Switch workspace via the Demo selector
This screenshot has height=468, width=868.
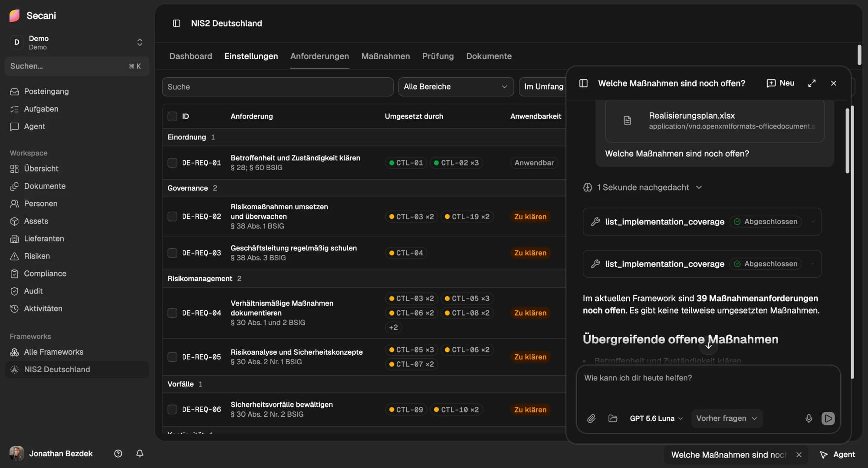(77, 42)
